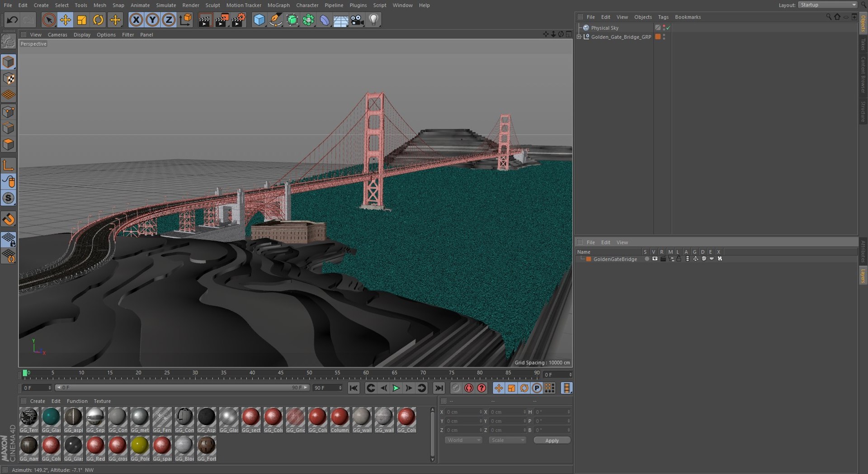Select the Live Selection tool
868x474 pixels.
click(x=49, y=20)
